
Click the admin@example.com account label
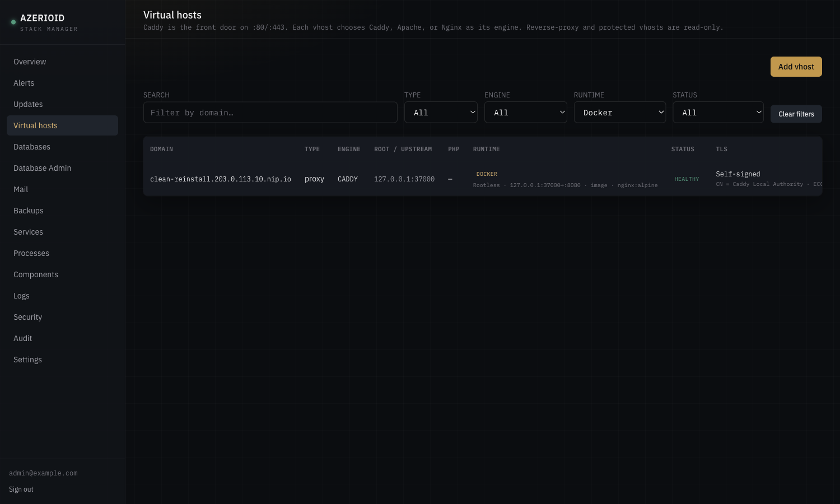43,473
